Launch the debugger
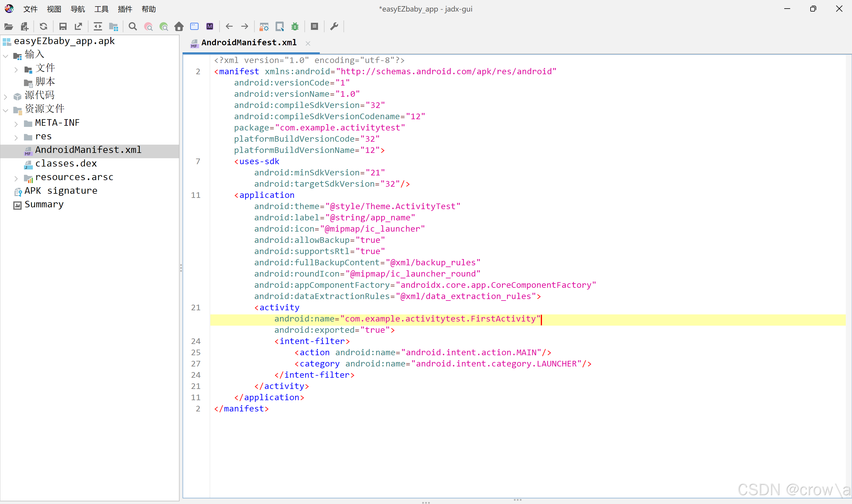Viewport: 852px width, 504px height. [x=295, y=27]
